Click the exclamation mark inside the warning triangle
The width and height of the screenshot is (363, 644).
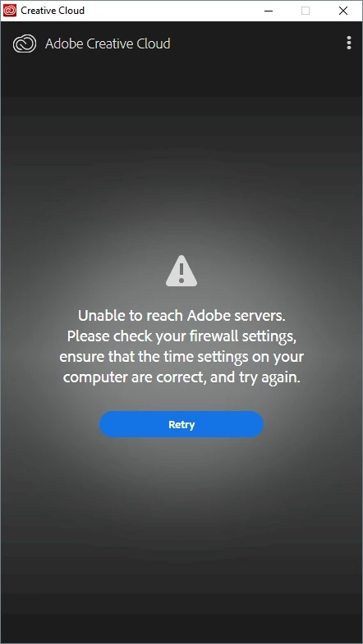pos(181,272)
